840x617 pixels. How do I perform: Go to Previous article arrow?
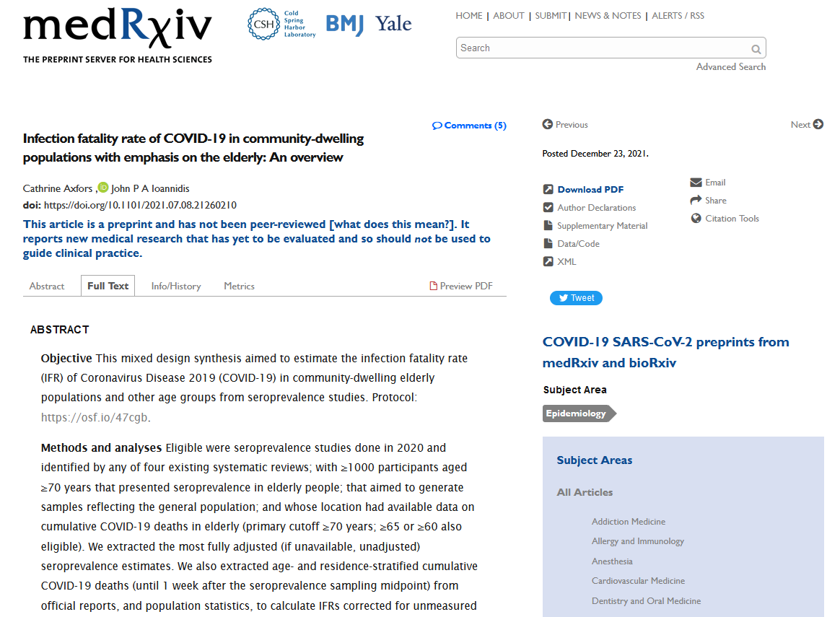pos(548,125)
